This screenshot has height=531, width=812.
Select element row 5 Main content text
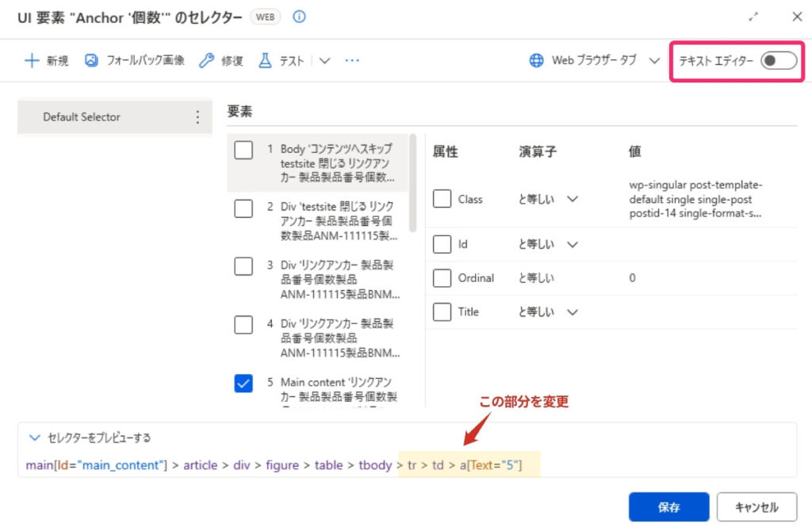click(x=339, y=389)
